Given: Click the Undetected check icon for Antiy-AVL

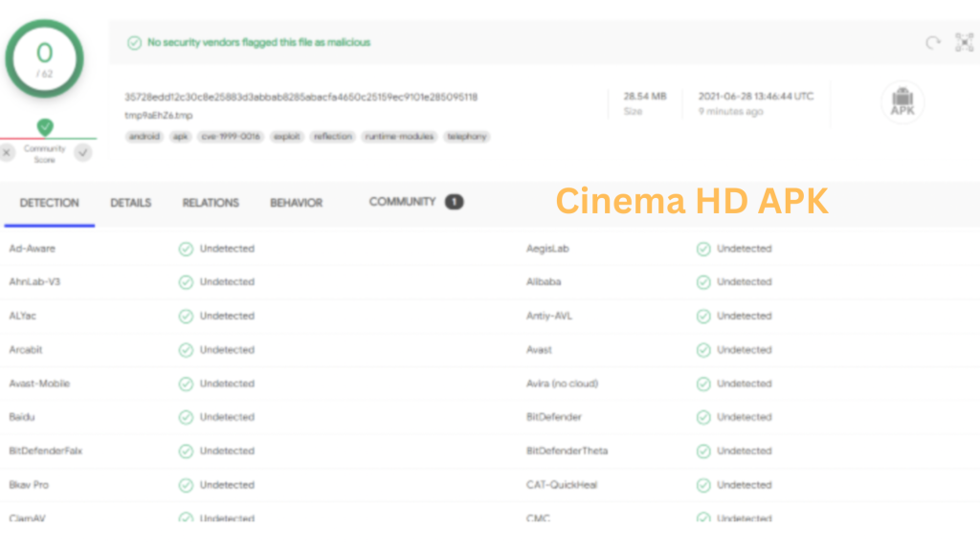Looking at the screenshot, I should [x=703, y=316].
